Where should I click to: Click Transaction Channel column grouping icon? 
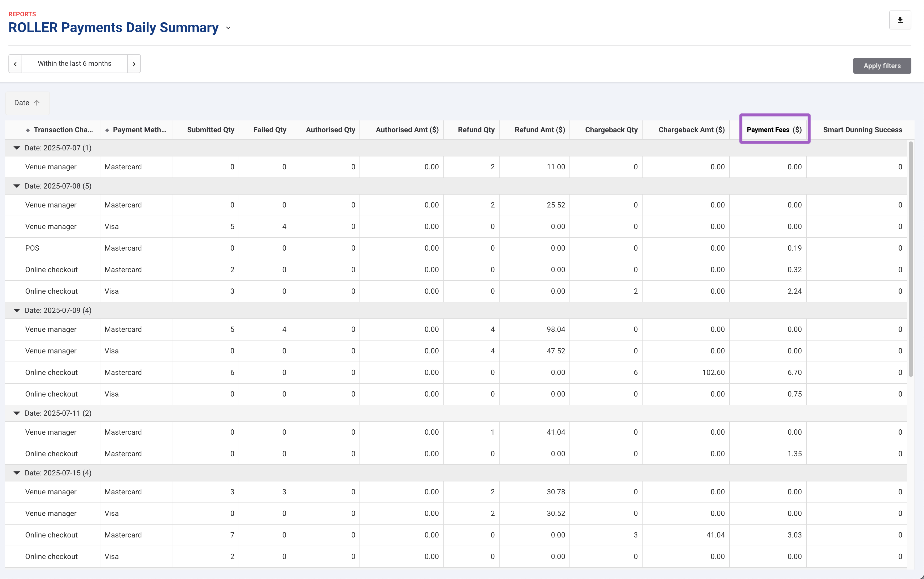point(28,130)
